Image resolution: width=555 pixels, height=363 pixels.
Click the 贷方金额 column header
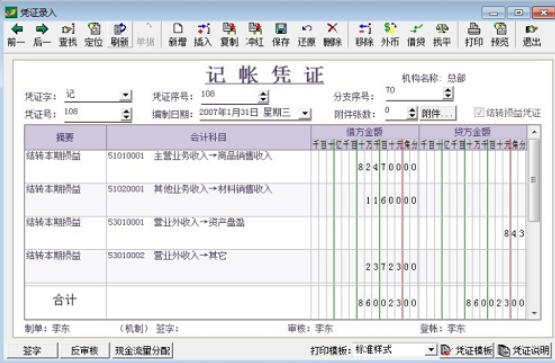pyautogui.click(x=473, y=132)
